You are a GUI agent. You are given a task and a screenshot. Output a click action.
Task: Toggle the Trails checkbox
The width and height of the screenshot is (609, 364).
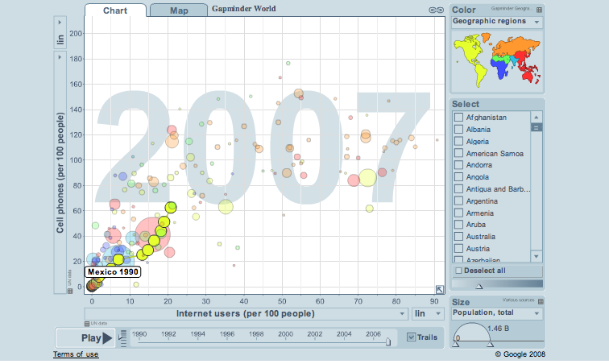pyautogui.click(x=411, y=337)
